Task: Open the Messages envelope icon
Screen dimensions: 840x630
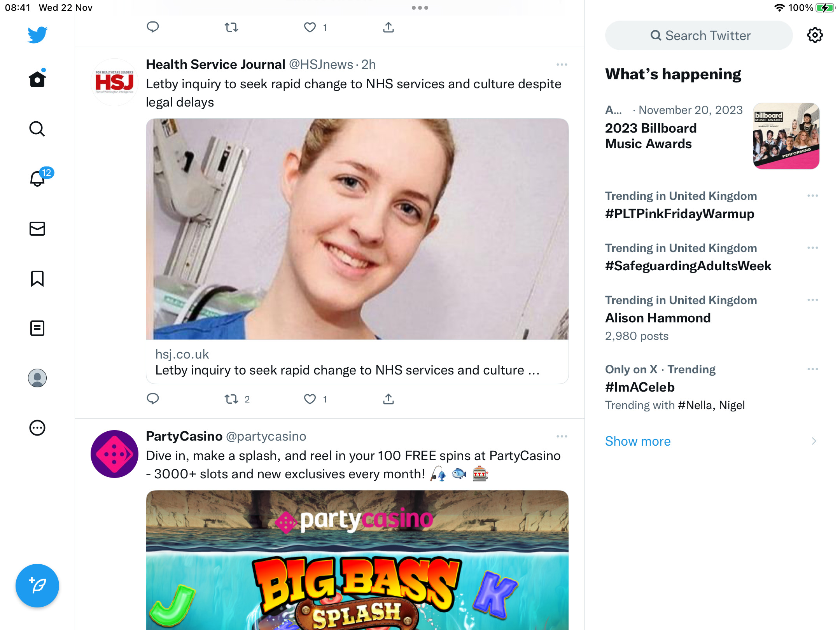Action: (37, 229)
